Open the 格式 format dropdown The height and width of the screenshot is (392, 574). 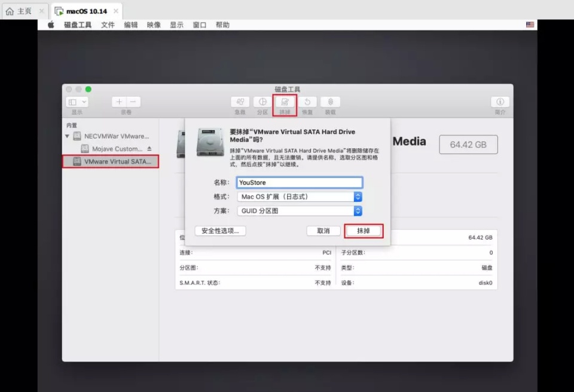pos(300,197)
